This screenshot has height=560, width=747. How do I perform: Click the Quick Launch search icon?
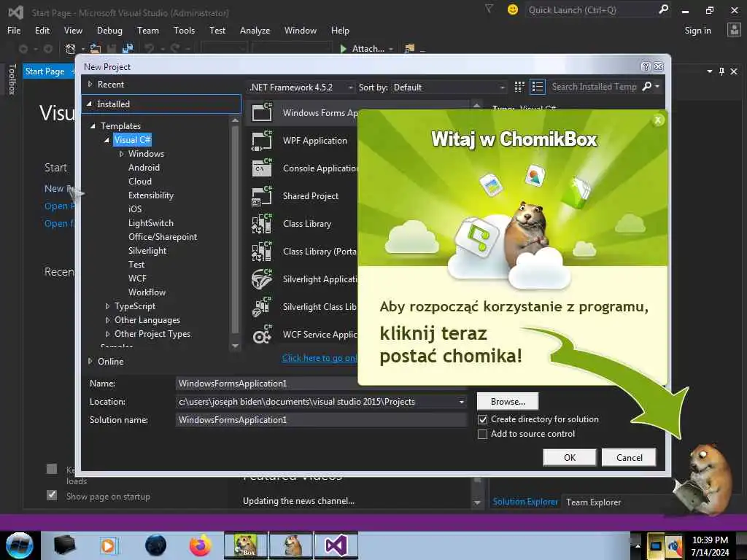pos(663,9)
